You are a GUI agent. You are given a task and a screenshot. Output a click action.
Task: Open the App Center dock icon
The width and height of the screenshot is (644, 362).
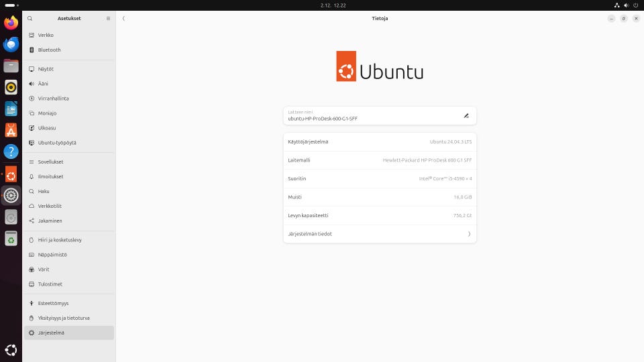11,131
